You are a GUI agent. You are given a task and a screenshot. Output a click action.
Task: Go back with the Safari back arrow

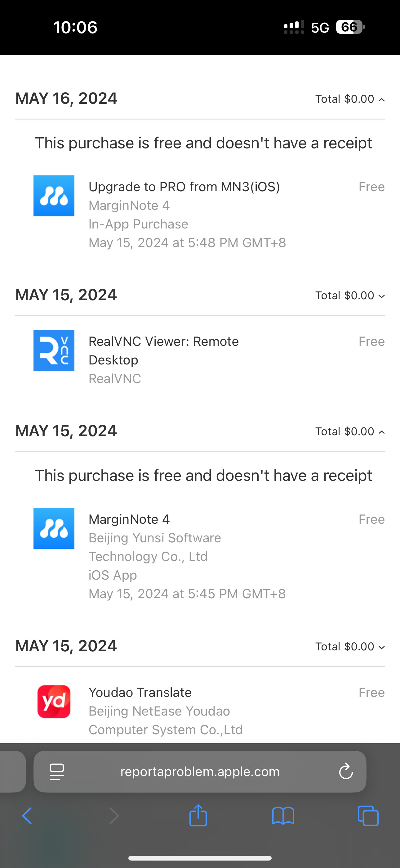(x=27, y=816)
